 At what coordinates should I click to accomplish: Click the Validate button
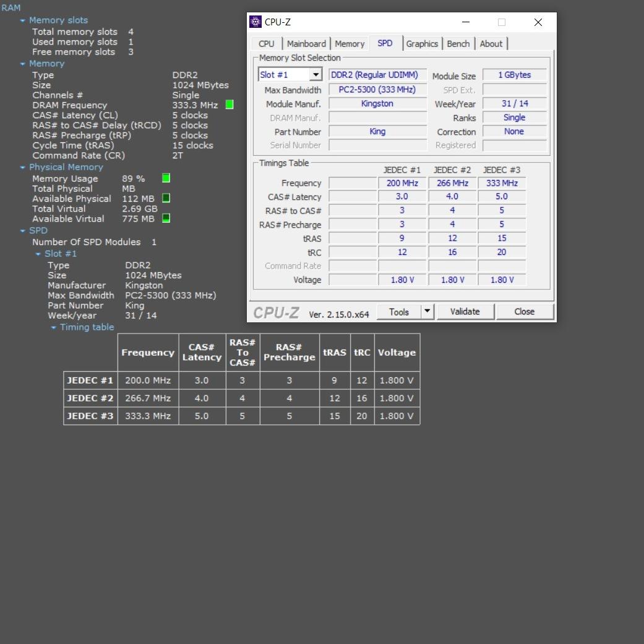tap(465, 312)
